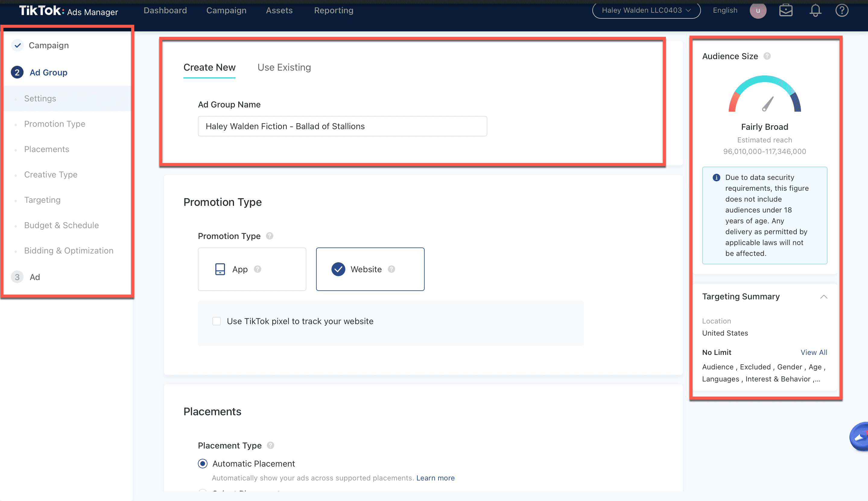Image resolution: width=868 pixels, height=501 pixels.
Task: Enable Use TikTok pixel checkbox
Action: [x=217, y=321]
